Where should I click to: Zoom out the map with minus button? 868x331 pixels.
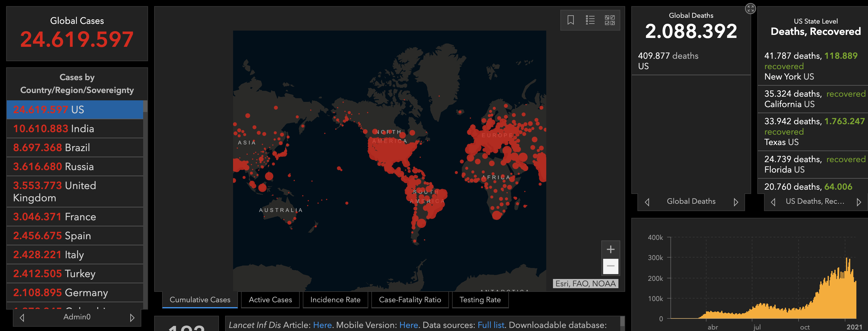pyautogui.click(x=610, y=266)
